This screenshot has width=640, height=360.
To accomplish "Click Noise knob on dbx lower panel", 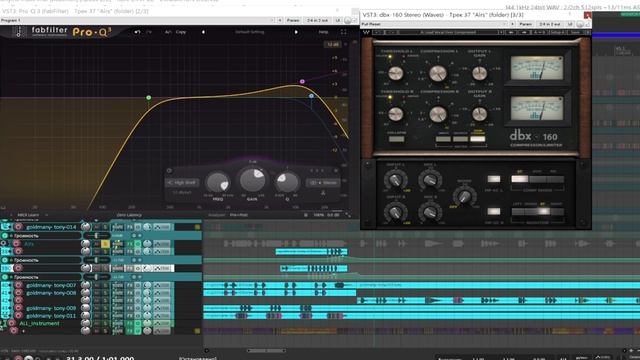I will pos(464,196).
